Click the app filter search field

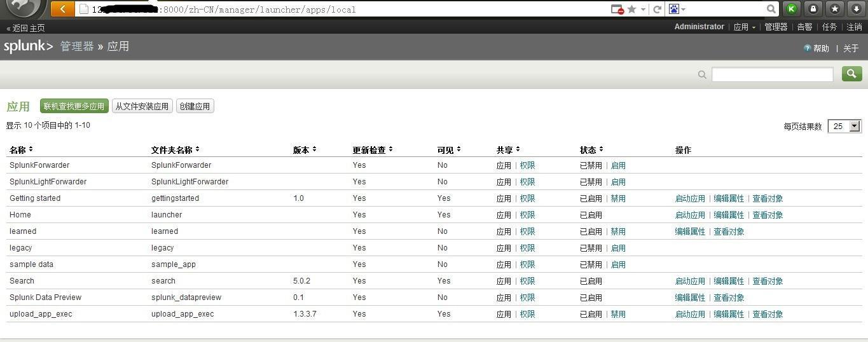coord(772,74)
